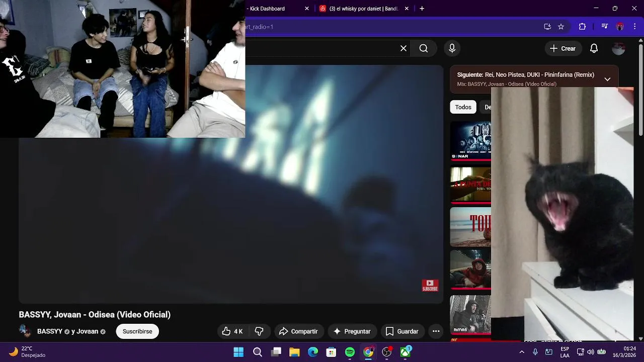Expand the Siguiente mix playlist chevron
Screen dimensions: 644x362
tap(607, 79)
